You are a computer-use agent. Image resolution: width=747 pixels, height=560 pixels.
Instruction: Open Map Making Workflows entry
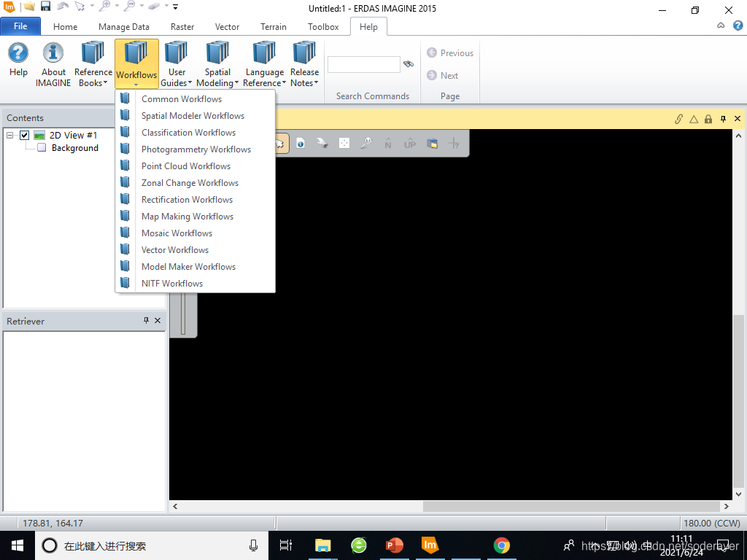pyautogui.click(x=196, y=216)
